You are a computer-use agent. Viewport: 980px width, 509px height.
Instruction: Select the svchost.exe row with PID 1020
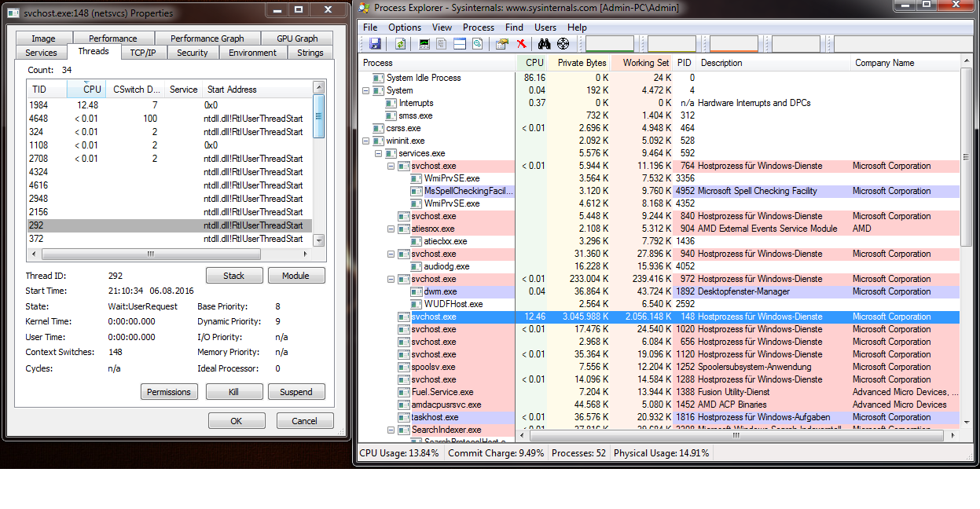click(659, 329)
